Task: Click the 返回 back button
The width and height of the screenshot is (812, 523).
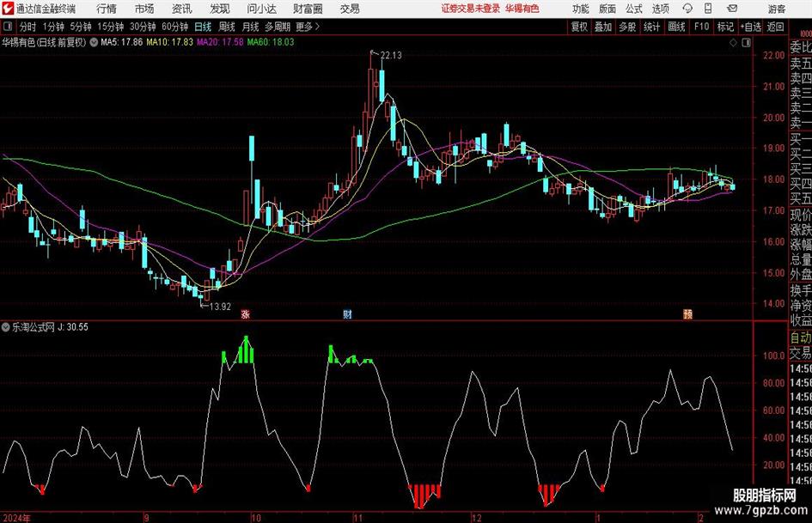Action: coord(775,27)
